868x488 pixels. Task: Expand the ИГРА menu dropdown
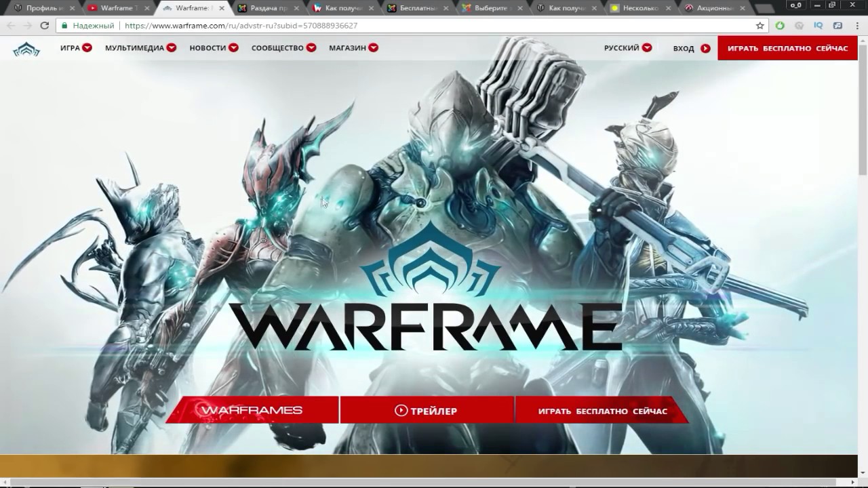[87, 48]
